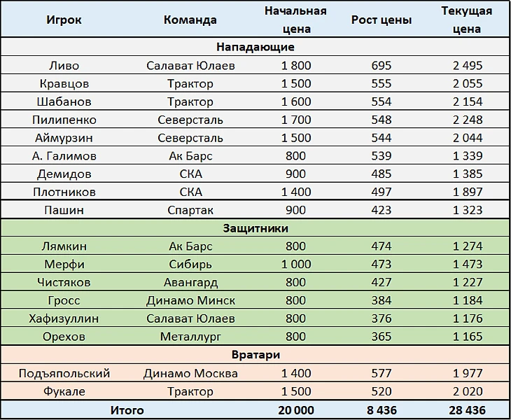This screenshot has width=511, height=420.
Task: Select the Защитники section row
Action: coord(255,228)
